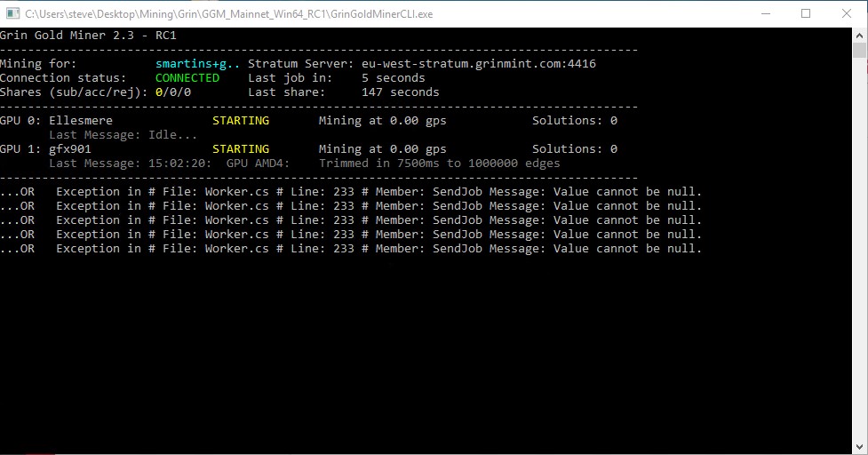Click 'Mining for:' label
The width and height of the screenshot is (868, 455).
point(38,64)
